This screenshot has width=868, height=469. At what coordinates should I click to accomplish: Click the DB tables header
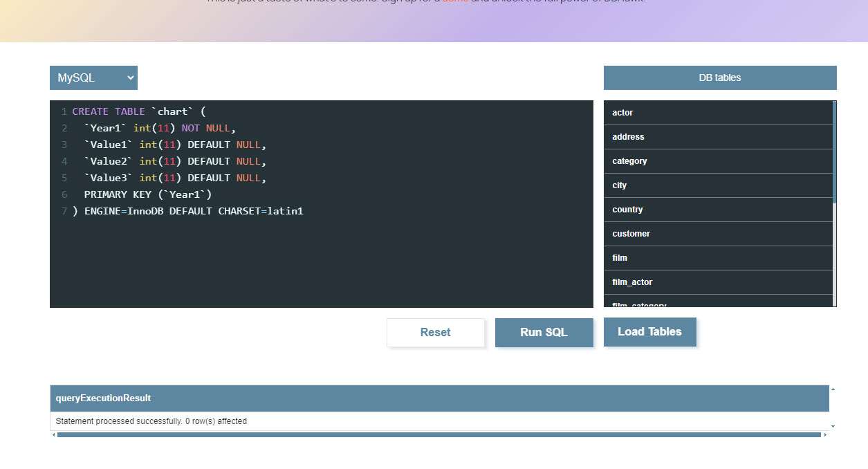[719, 78]
